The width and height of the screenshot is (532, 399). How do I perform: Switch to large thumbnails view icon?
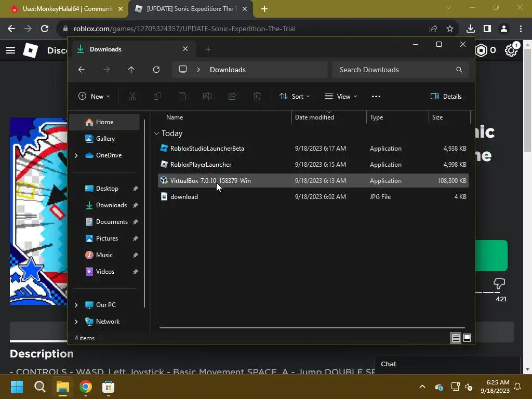pos(467,338)
